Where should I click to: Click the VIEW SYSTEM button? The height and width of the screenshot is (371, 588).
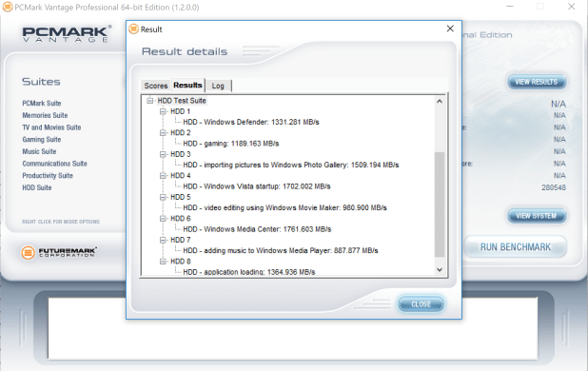(537, 216)
